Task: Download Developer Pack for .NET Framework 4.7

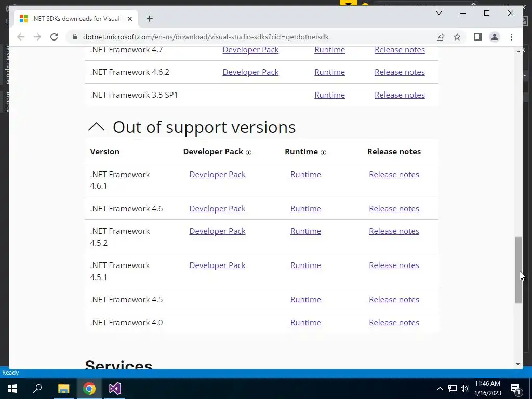Action: (x=250, y=49)
